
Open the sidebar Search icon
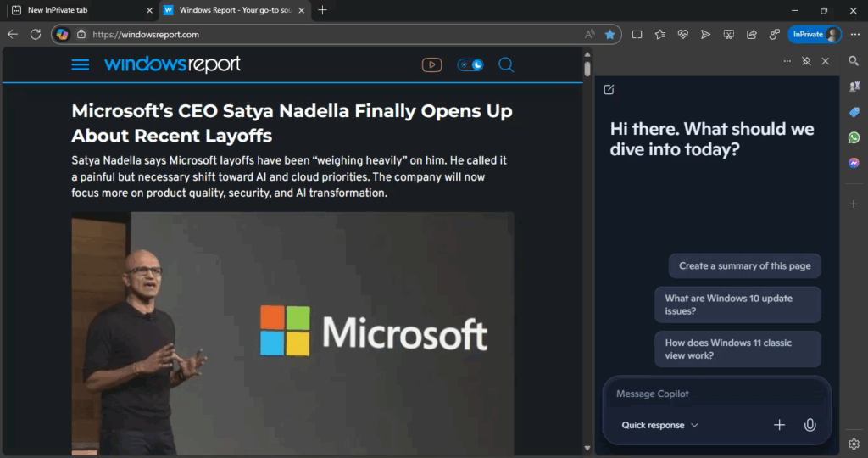[x=854, y=61]
